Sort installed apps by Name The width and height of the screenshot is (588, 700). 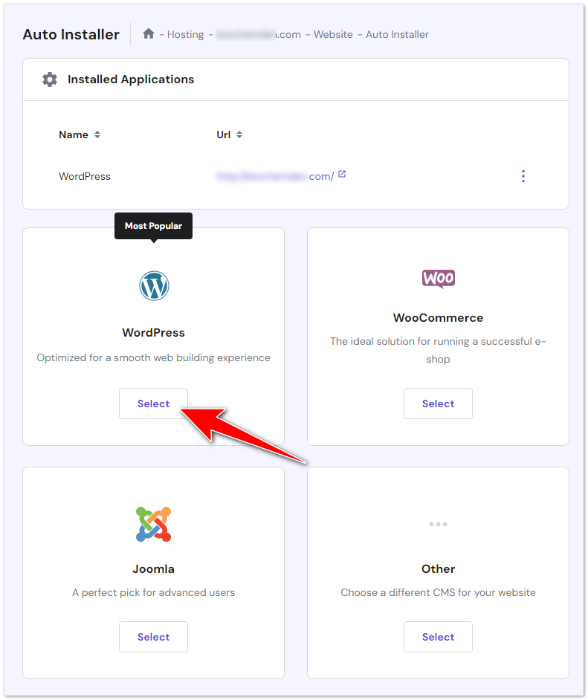tap(80, 135)
